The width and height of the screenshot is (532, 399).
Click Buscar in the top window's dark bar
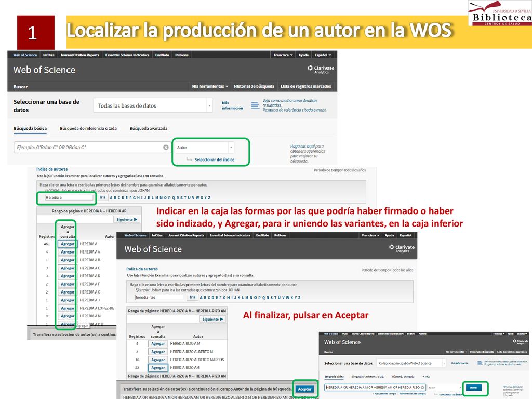tap(20, 87)
